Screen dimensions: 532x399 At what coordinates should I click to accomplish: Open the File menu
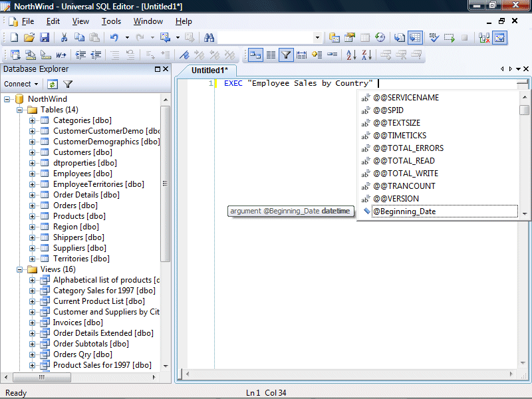28,21
